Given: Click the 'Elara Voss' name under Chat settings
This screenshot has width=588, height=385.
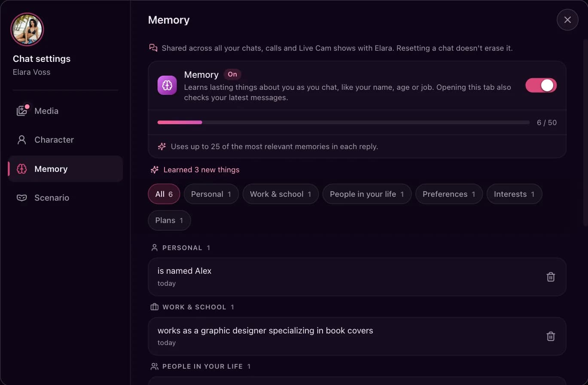Looking at the screenshot, I should pyautogui.click(x=32, y=72).
